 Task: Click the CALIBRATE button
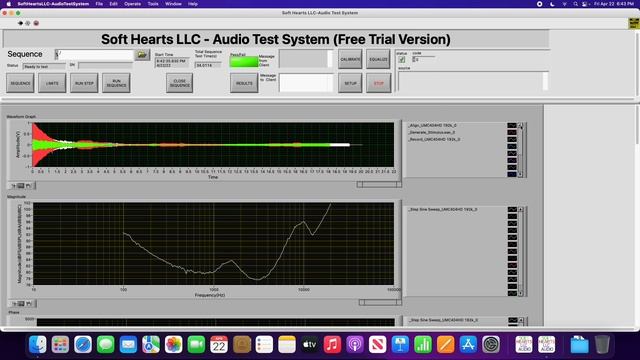tap(350, 59)
